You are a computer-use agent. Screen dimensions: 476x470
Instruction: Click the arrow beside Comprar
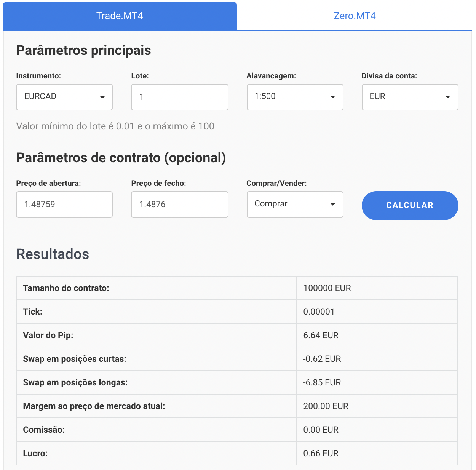[x=333, y=205]
